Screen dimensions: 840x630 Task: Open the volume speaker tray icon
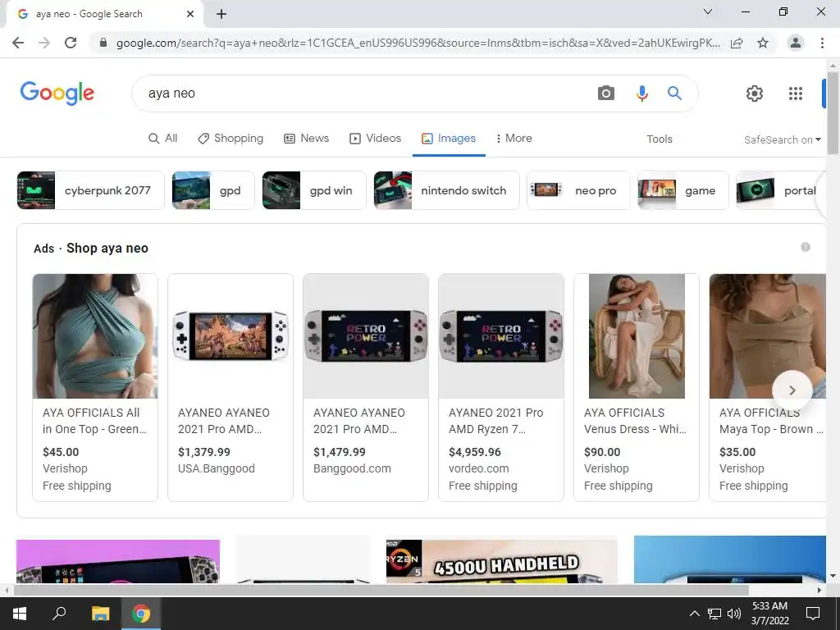pyautogui.click(x=734, y=614)
